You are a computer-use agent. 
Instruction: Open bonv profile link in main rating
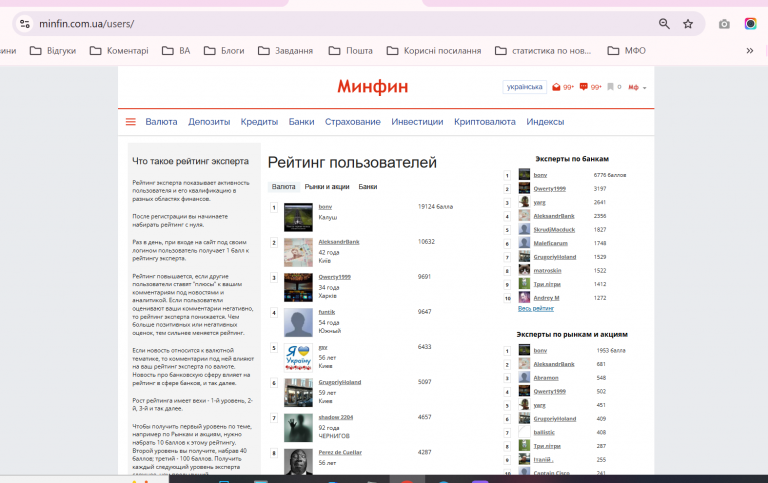tap(325, 207)
